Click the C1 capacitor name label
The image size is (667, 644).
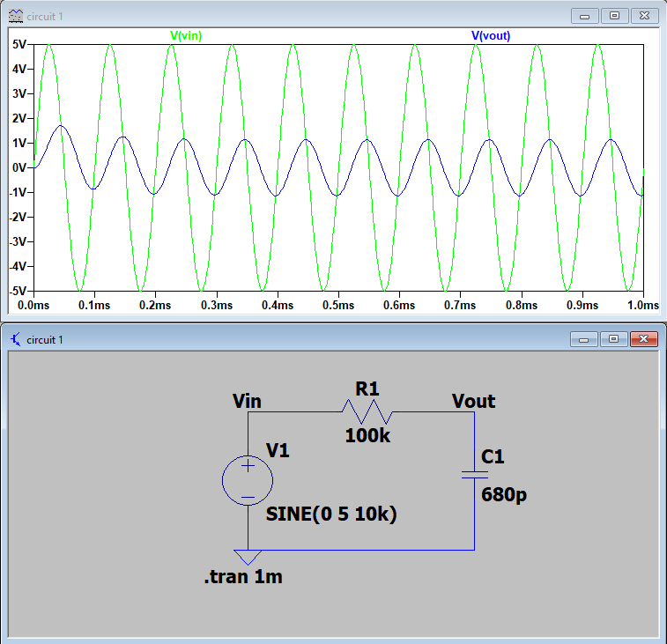coord(493,457)
